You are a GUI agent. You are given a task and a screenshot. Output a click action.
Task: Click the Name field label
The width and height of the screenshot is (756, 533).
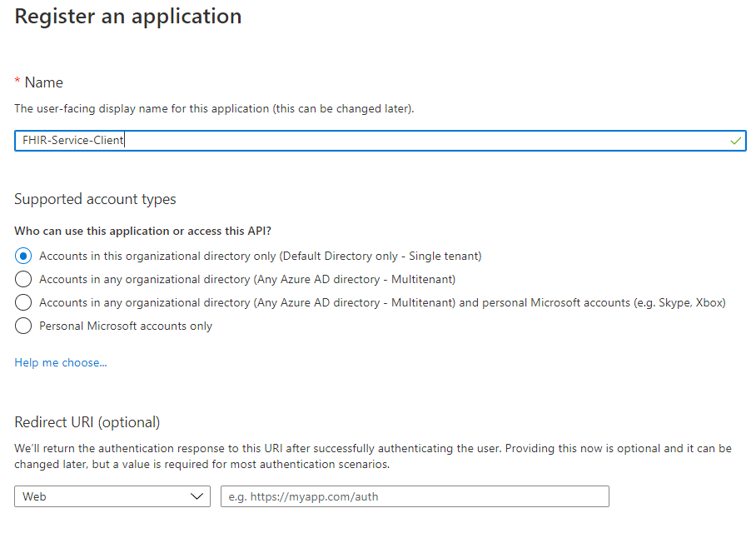click(x=43, y=82)
